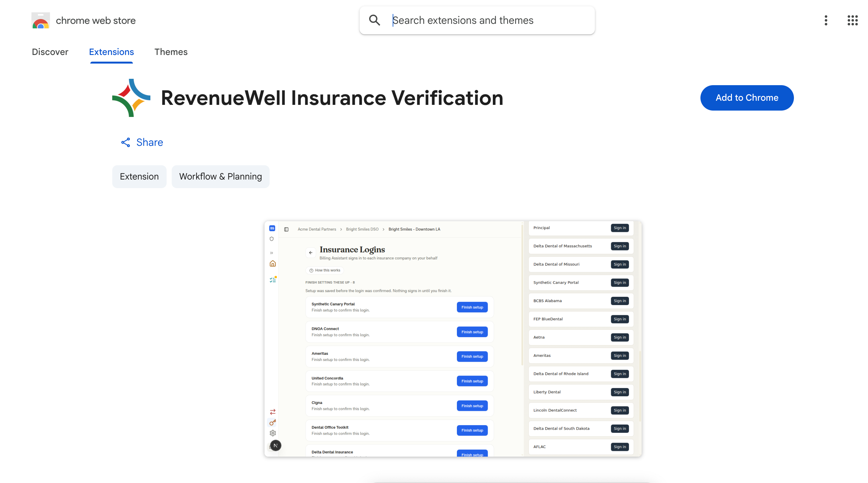Screen dimensions: 868x483
Task: Open the three-dot more options menu
Action: pyautogui.click(x=826, y=20)
